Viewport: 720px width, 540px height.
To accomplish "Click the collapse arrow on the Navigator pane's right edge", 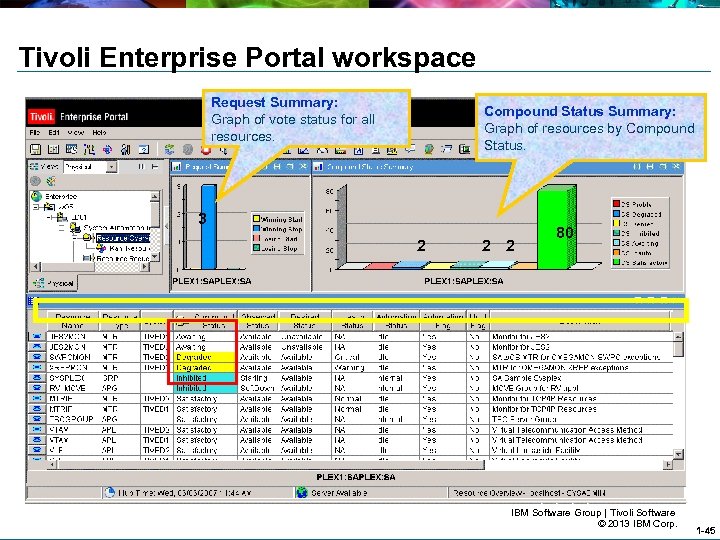I will 166,226.
